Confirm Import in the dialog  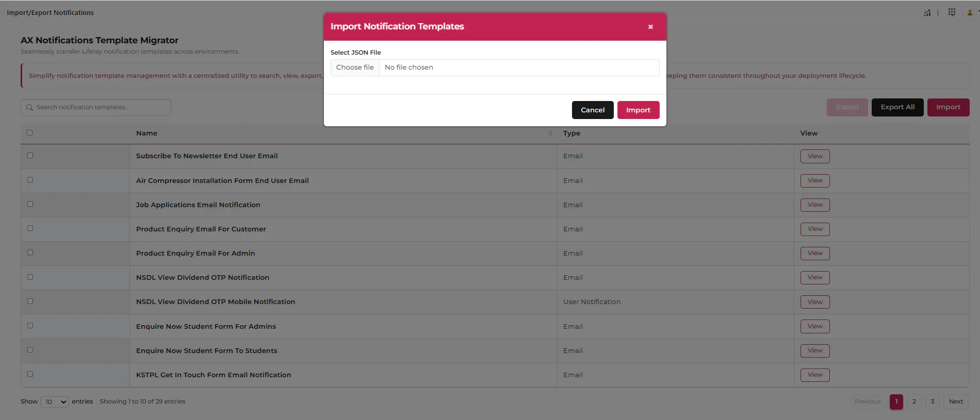coord(638,110)
